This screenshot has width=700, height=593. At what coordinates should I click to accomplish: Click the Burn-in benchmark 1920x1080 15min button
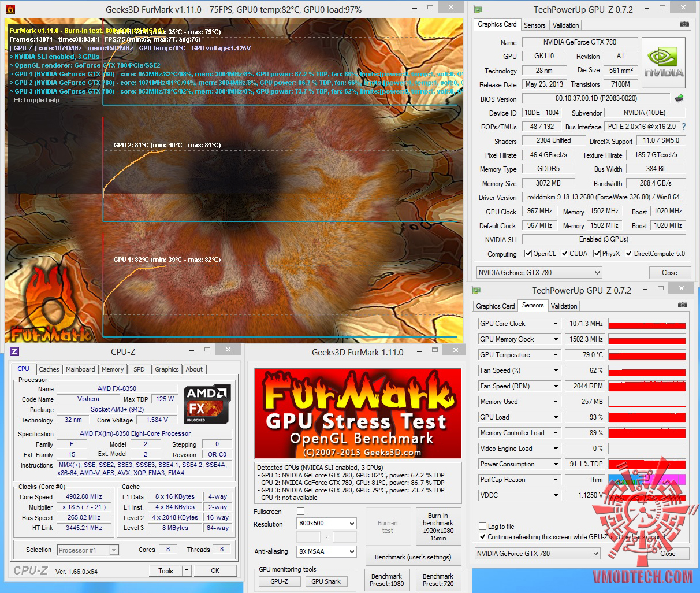[438, 527]
